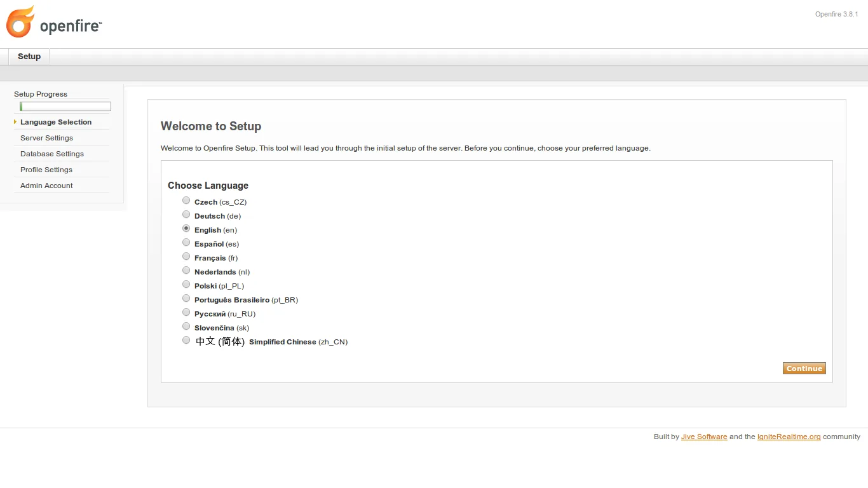Image resolution: width=868 pixels, height=488 pixels.
Task: Click the Русский language label text
Action: pos(225,314)
